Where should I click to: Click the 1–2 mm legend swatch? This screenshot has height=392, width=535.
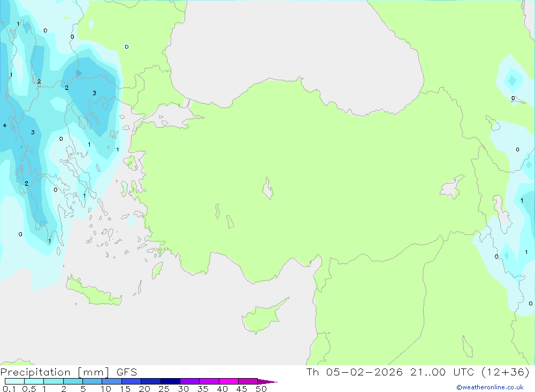[x=53, y=381]
